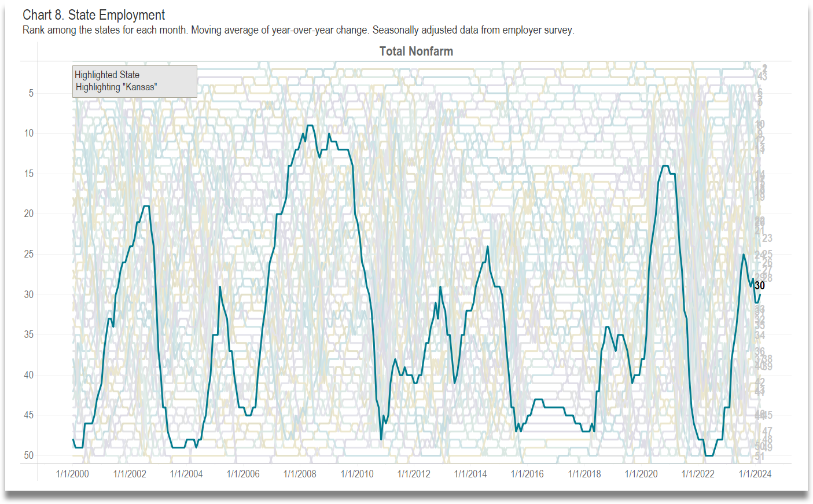Click x-axis label 1/1/2022
The height and width of the screenshot is (504, 813).
[x=698, y=474]
